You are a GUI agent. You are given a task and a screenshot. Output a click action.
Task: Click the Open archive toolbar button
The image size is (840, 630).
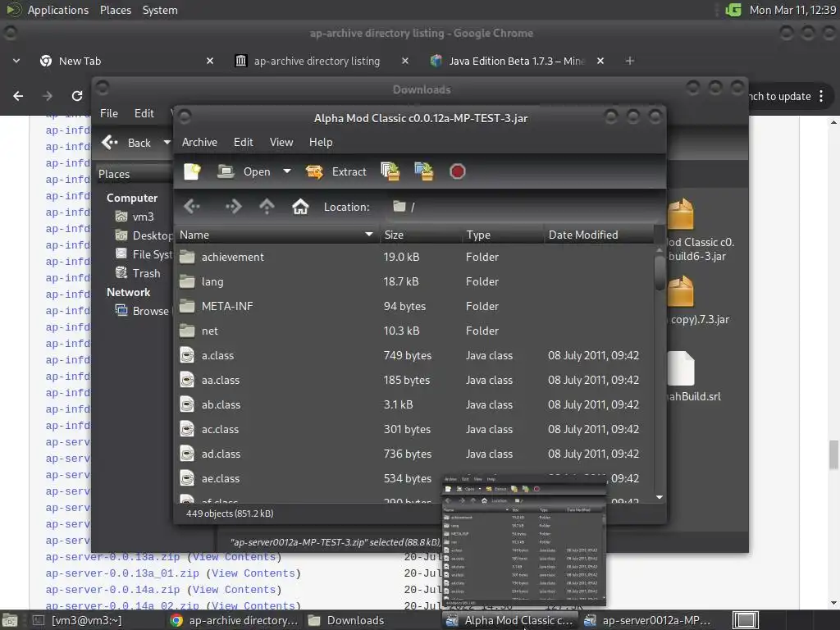(x=244, y=171)
